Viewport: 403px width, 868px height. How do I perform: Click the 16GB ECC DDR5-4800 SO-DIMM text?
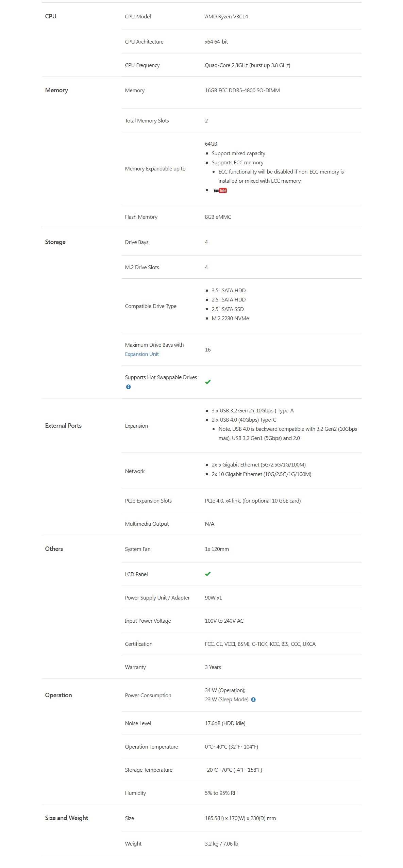[x=242, y=91]
